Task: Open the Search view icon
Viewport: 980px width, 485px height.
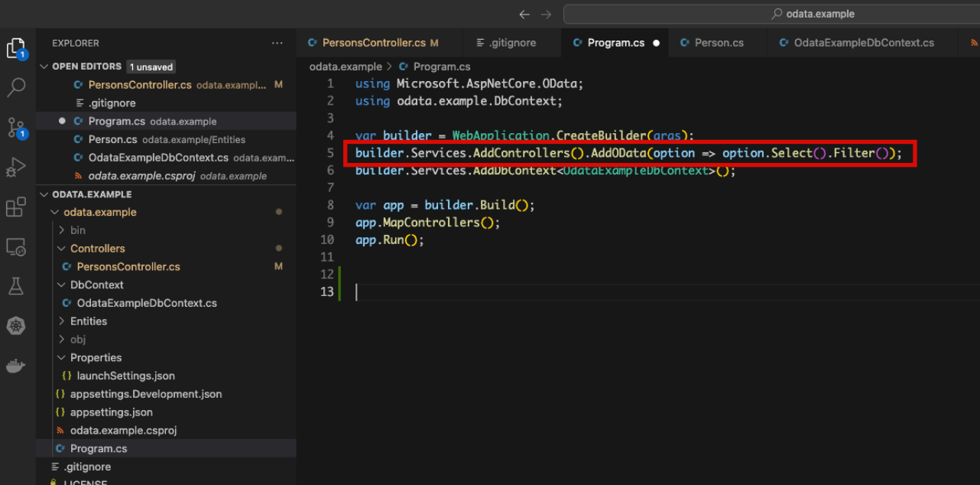Action: [16, 87]
